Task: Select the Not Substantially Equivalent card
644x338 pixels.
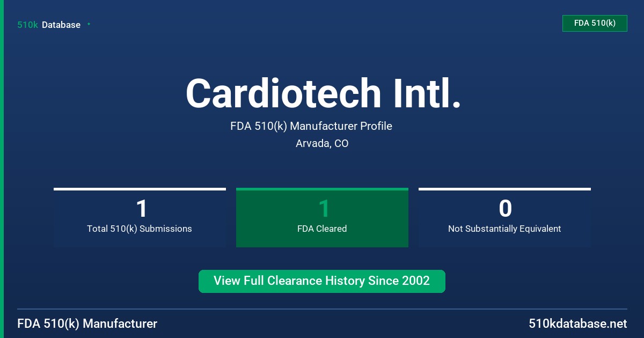Action: [504, 217]
